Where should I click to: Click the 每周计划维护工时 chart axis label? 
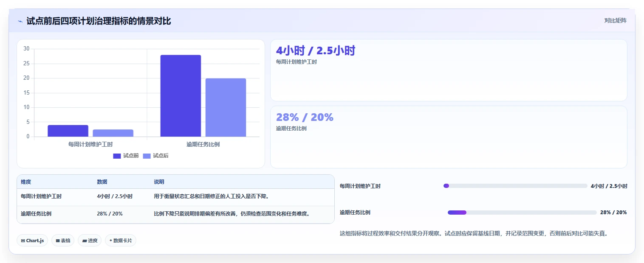pyautogui.click(x=90, y=144)
